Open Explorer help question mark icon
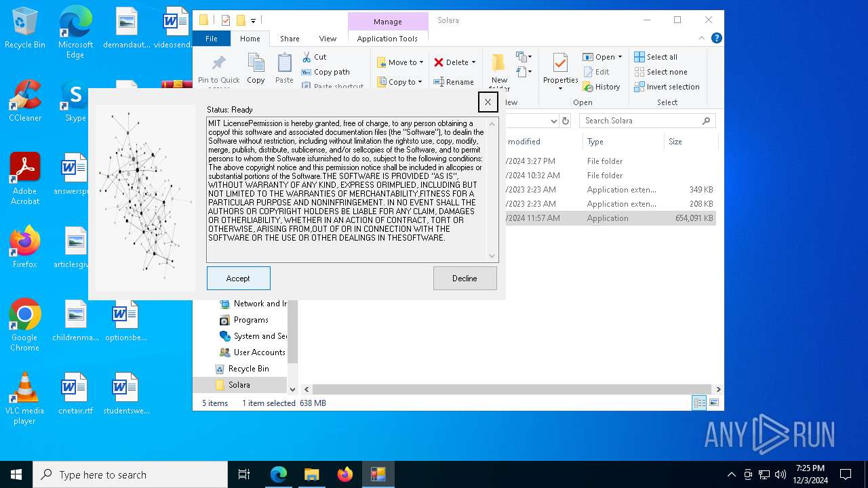Image resolution: width=868 pixels, height=488 pixels. 716,39
